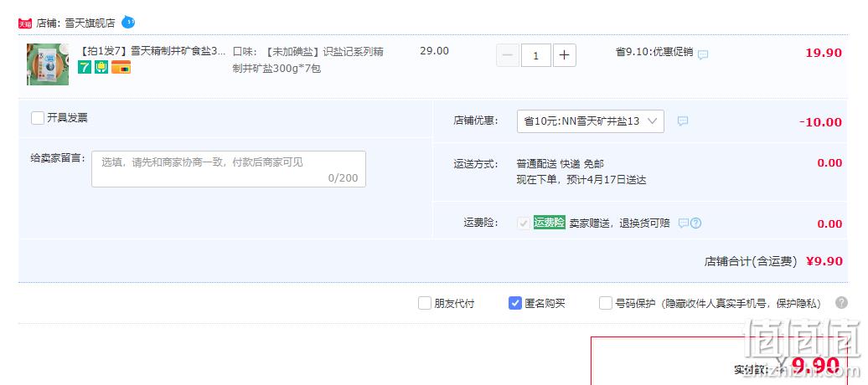This screenshot has height=385, width=868.
Task: Click the 普通配送 快递 免邮 shipping text
Action: [x=561, y=164]
